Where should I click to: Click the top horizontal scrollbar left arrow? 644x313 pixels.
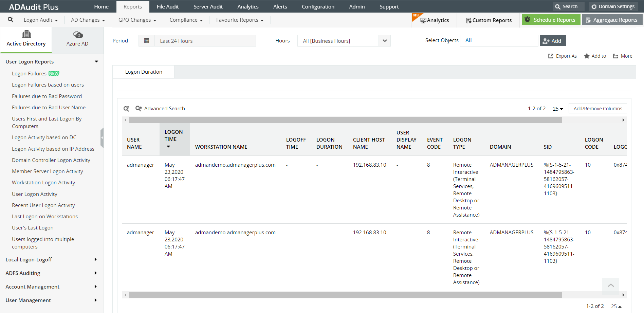pyautogui.click(x=126, y=120)
